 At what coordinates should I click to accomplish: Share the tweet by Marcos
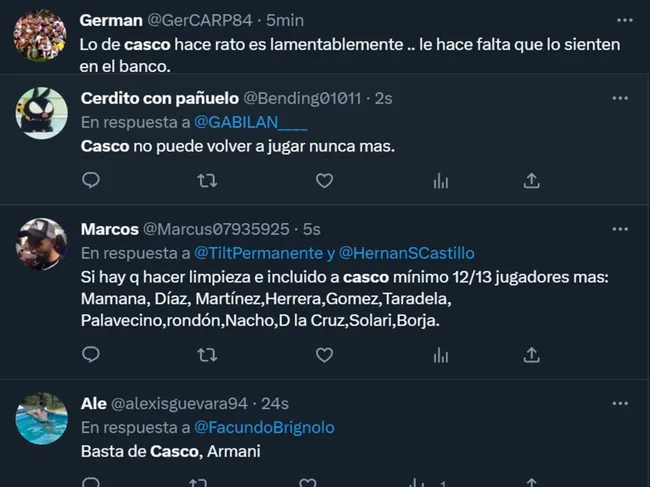(532, 354)
